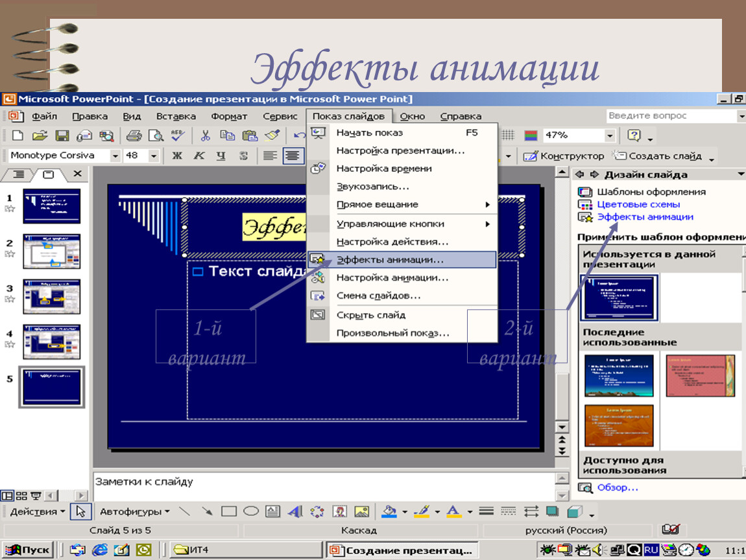Open the 47% zoom dropdown
The image size is (746, 560).
pos(610,135)
